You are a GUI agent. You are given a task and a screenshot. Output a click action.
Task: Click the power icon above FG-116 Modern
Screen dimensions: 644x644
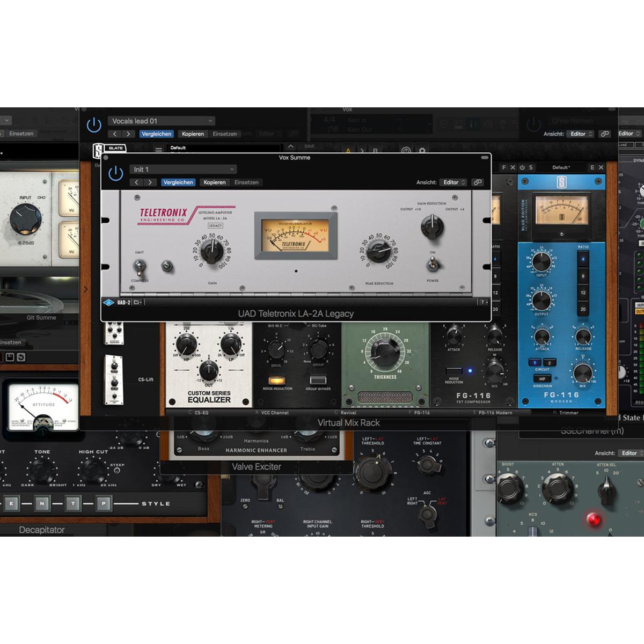click(522, 167)
